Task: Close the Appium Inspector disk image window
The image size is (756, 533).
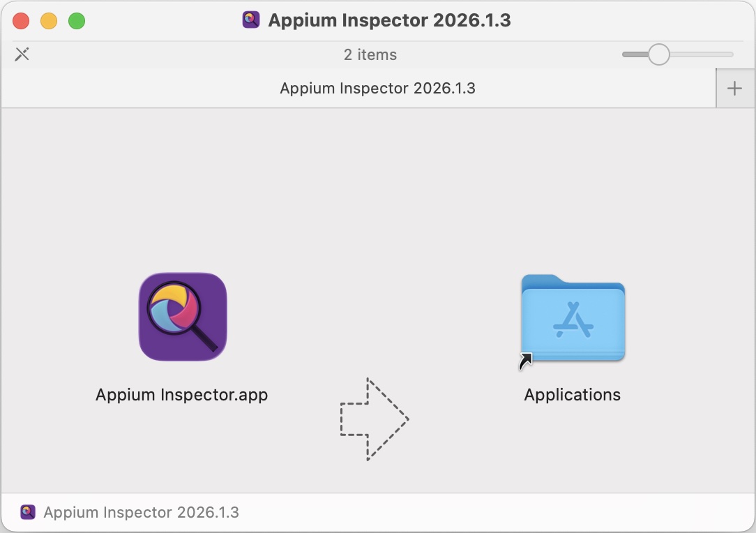Action: (21, 21)
